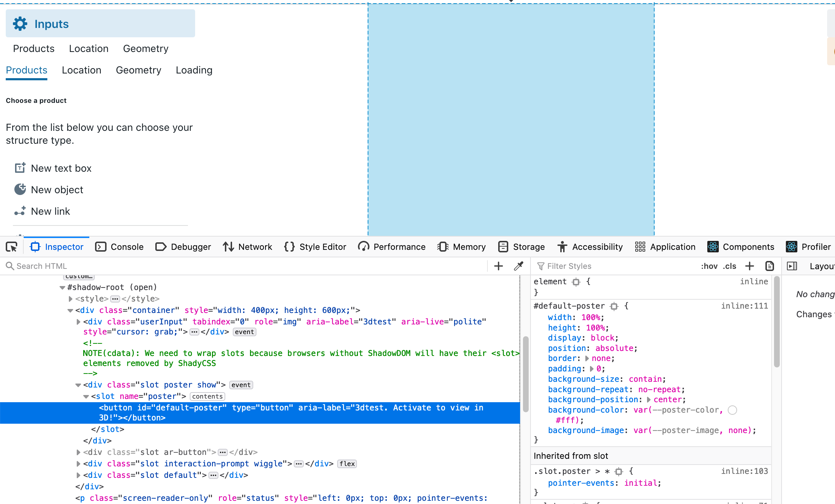835x504 pixels.
Task: Click the eyedropper color picker icon
Action: [x=518, y=266]
